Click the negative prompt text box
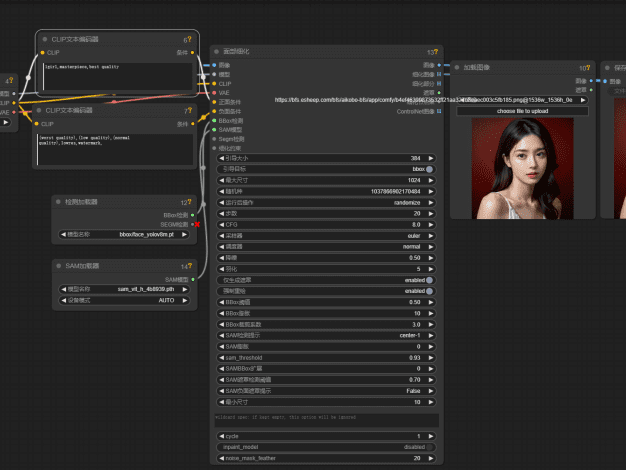626x470 pixels. click(x=115, y=149)
